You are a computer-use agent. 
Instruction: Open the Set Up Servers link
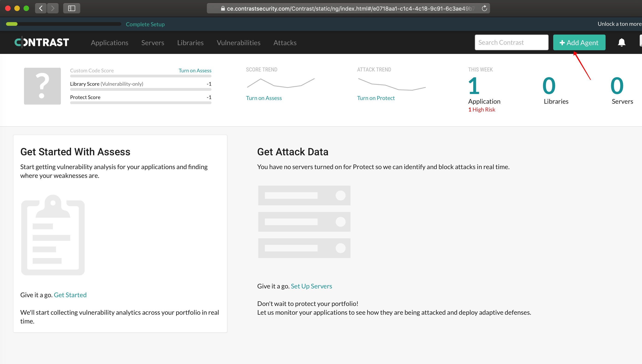point(311,286)
